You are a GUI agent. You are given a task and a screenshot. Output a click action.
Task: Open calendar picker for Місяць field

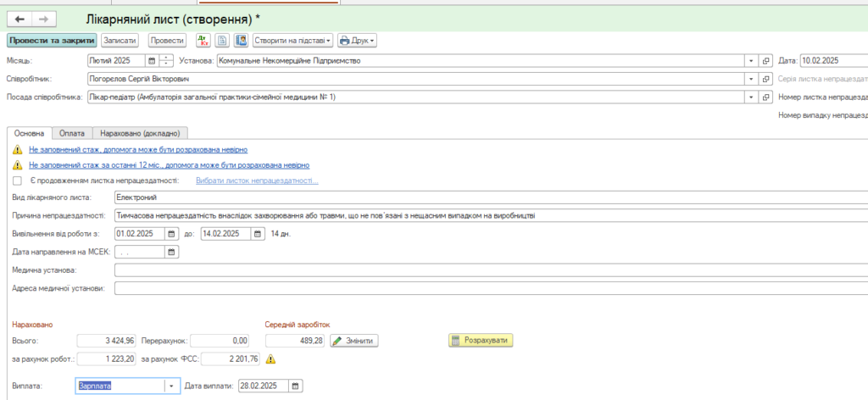coord(152,61)
